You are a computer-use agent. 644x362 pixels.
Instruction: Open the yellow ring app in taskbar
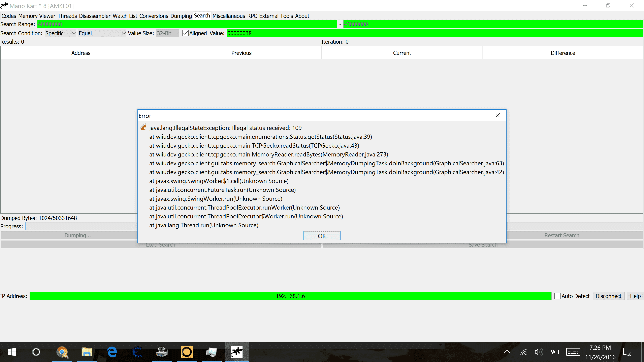(187, 352)
